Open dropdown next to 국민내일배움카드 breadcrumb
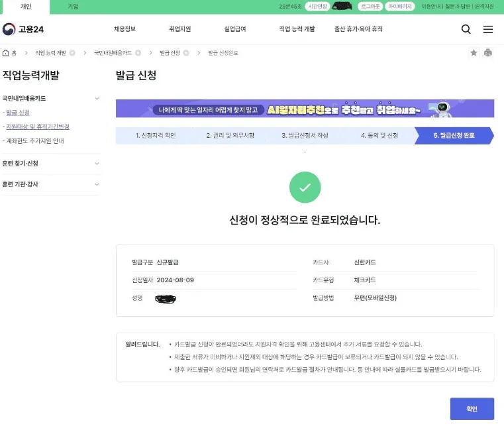 pyautogui.click(x=138, y=53)
